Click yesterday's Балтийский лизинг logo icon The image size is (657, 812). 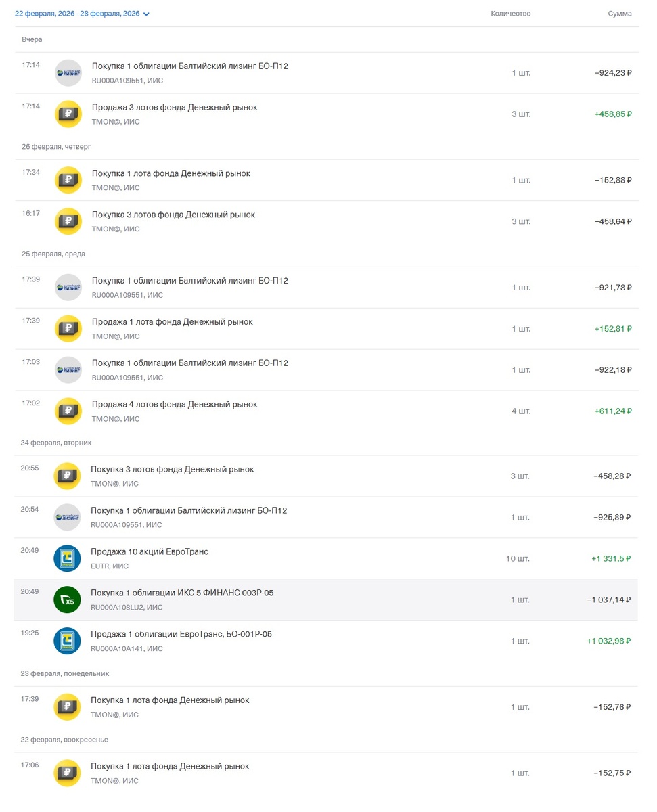pyautogui.click(x=68, y=73)
